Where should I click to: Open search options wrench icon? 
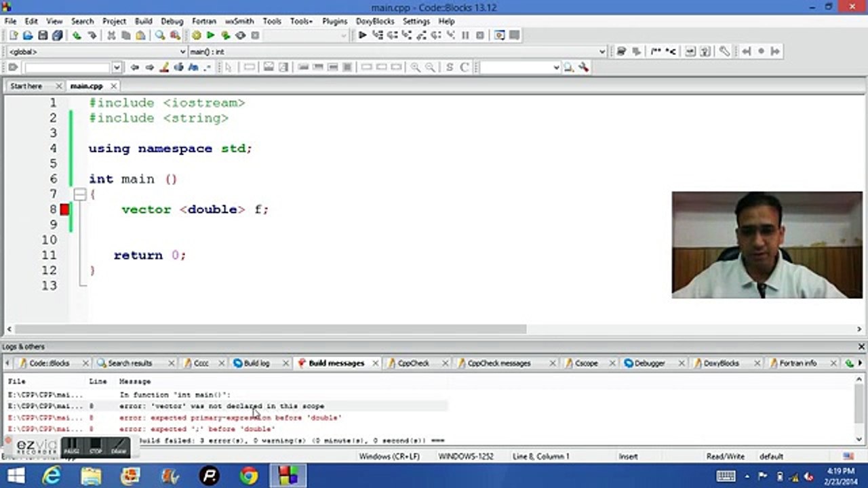583,67
